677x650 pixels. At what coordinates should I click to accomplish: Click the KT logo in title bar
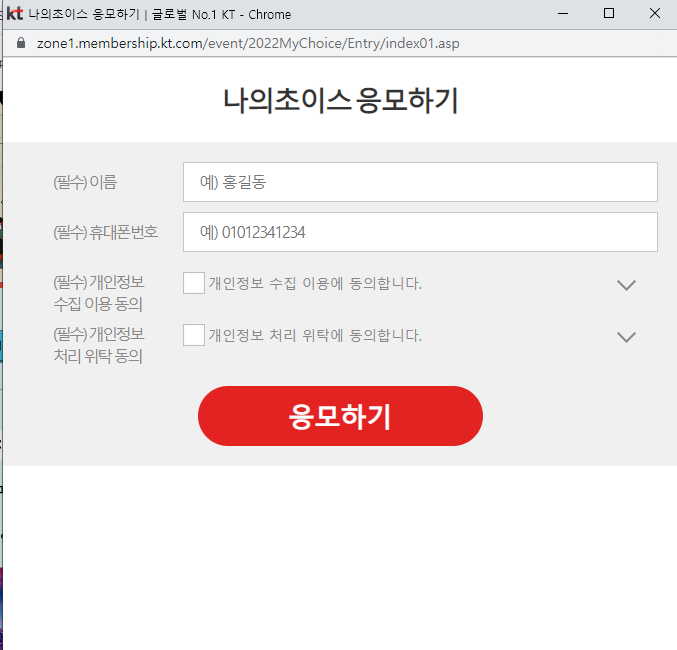tap(15, 14)
